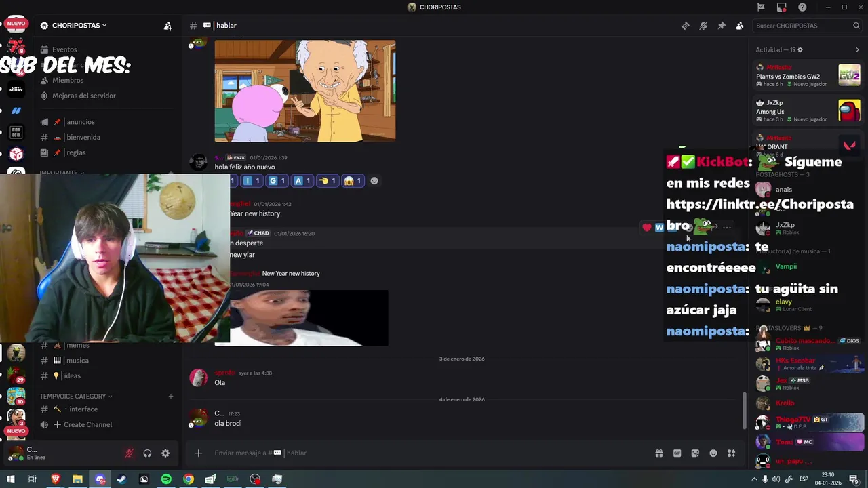Open Miembros in the channel sidebar
This screenshot has height=488, width=868.
pyautogui.click(x=68, y=80)
